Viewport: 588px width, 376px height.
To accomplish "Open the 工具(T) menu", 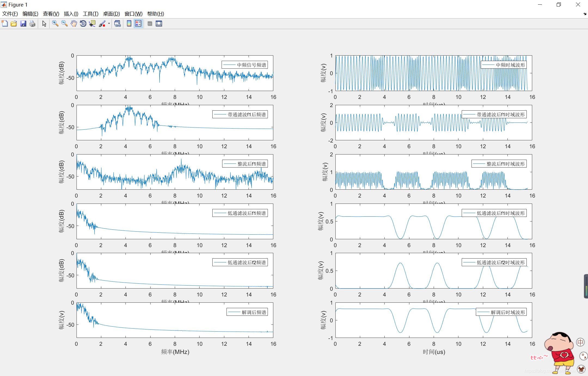I will tap(90, 14).
